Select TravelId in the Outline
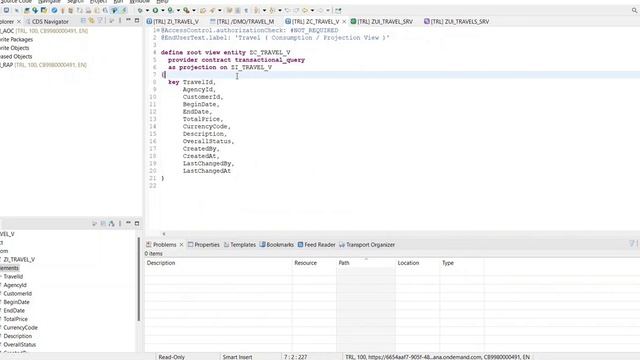Screen dimensions: 640x360 pos(13,277)
